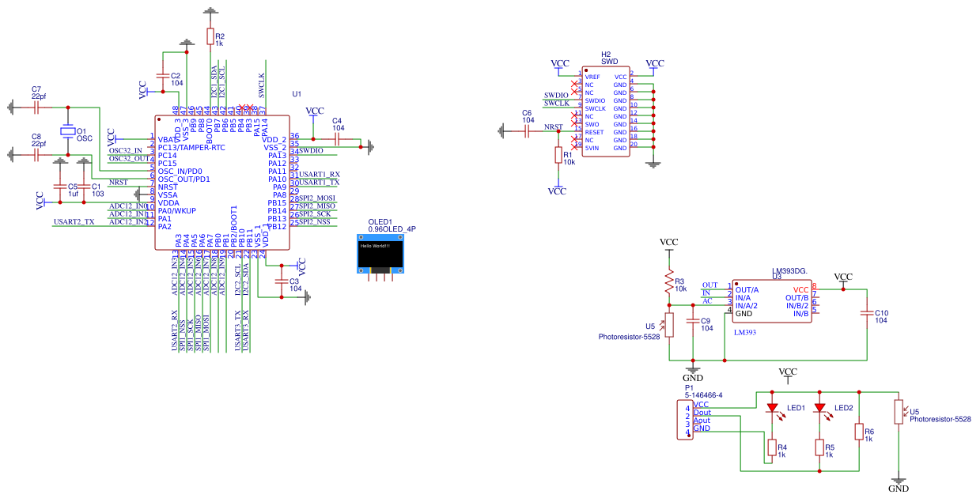Select the SWCLK net label beside H2
Image resolution: width=980 pixels, height=502 pixels.
pyautogui.click(x=557, y=104)
